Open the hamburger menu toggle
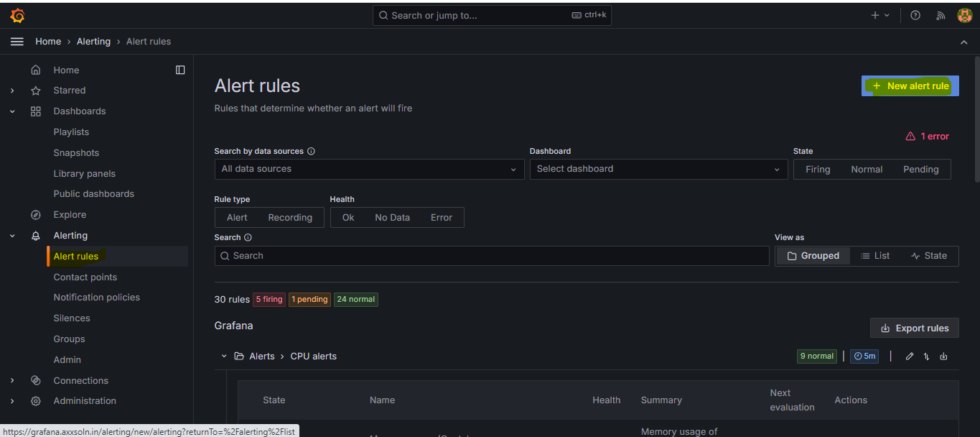 (x=17, y=42)
